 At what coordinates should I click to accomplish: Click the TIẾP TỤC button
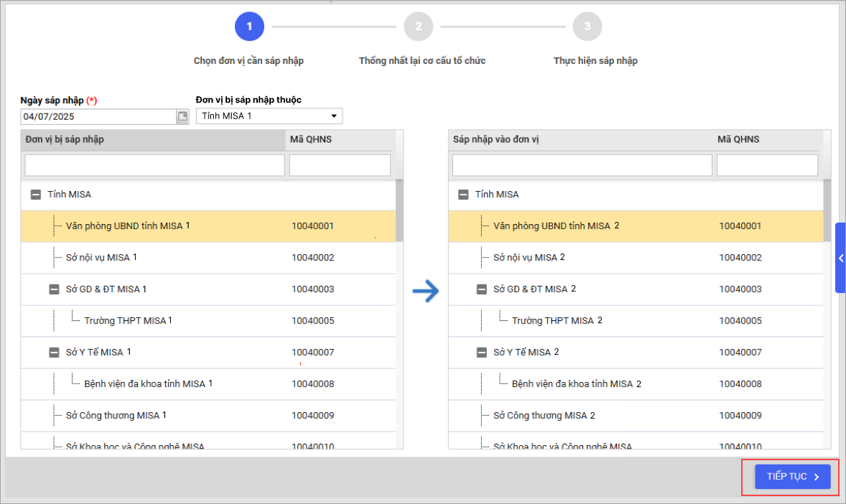(792, 477)
